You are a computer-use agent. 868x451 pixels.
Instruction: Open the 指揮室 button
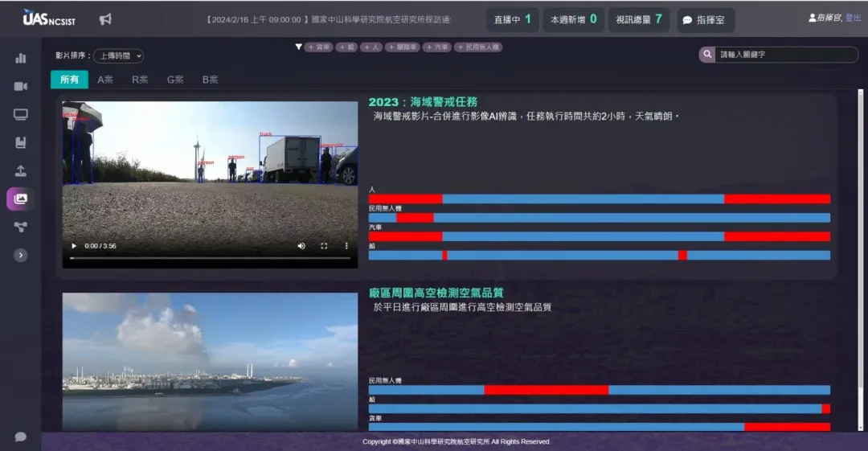706,20
